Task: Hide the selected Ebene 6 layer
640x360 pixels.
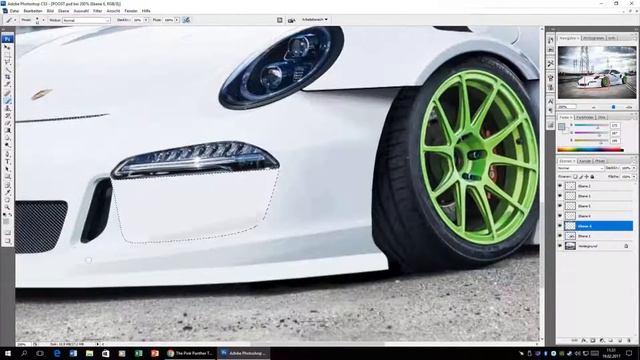Action: (560, 226)
